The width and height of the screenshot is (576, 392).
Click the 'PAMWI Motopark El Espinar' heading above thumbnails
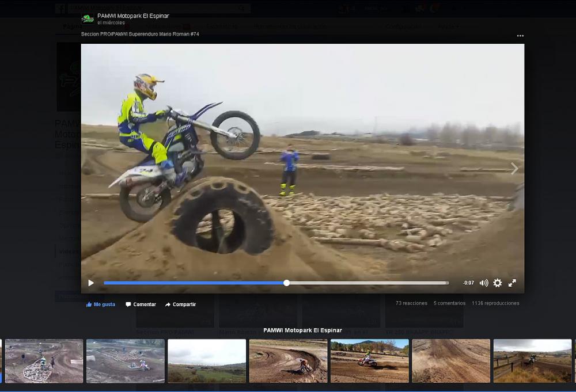tap(303, 330)
